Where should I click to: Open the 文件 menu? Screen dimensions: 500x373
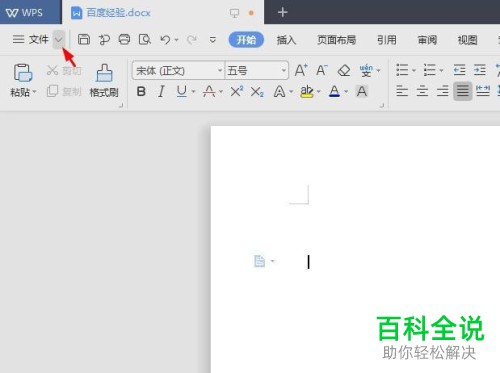(31, 40)
